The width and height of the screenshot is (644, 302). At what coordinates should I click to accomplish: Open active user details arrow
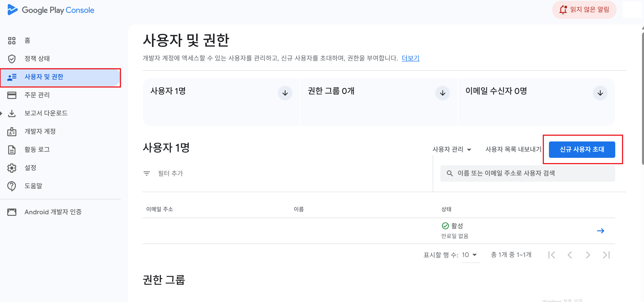point(600,231)
